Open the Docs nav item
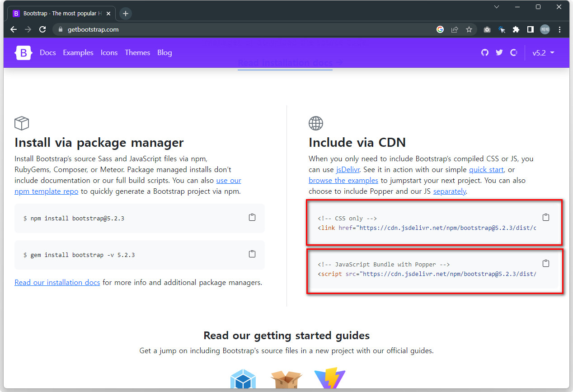Viewport: 573px width, 392px height. tap(48, 53)
